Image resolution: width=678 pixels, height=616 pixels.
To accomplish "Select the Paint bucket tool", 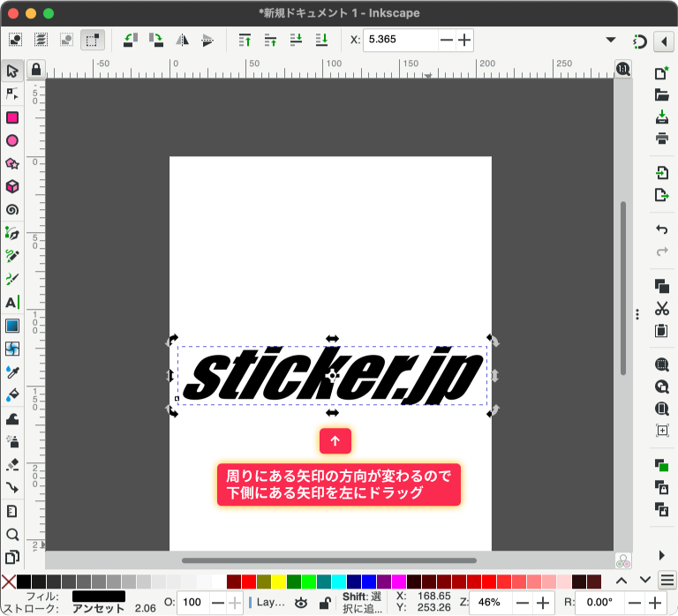I will point(12,395).
